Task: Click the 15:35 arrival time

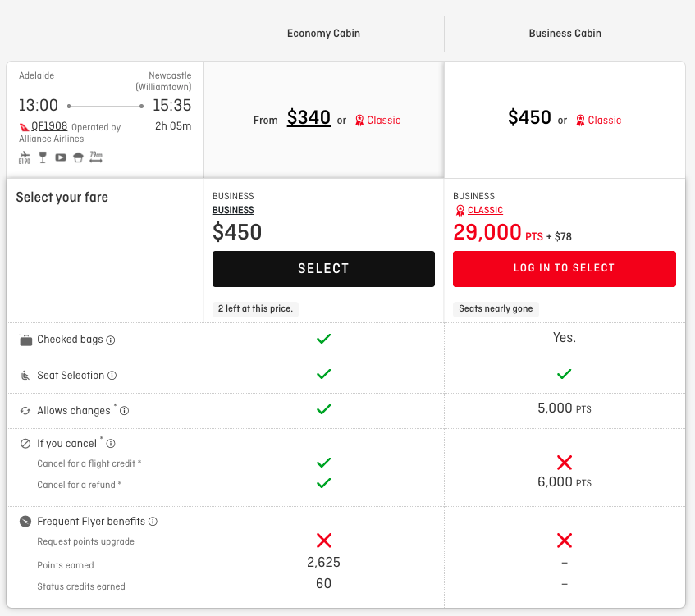Action: (172, 106)
